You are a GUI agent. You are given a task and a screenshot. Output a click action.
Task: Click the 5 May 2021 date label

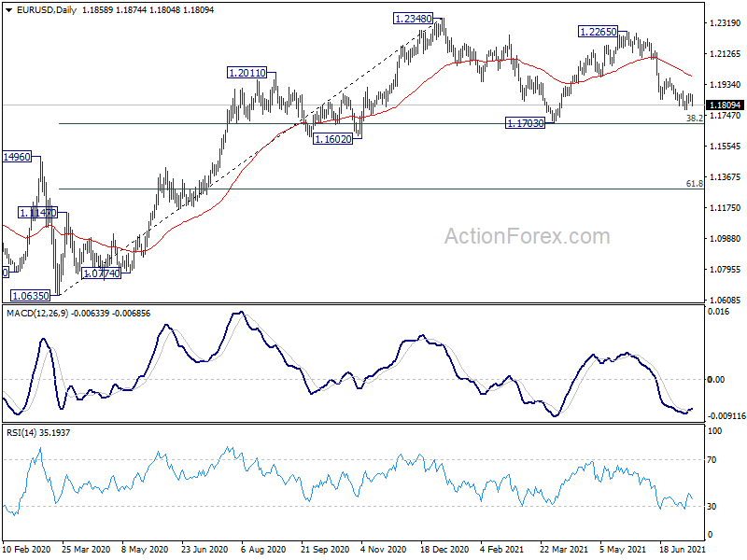623,550
